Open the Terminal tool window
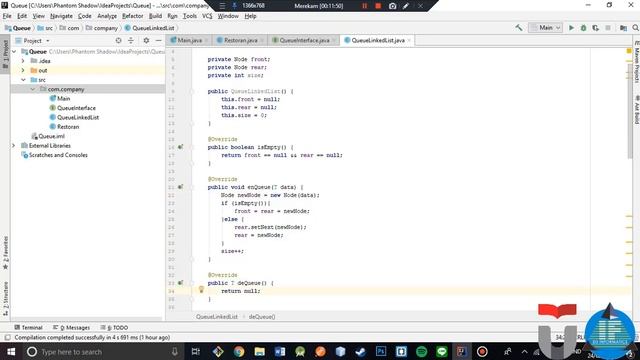 [x=28, y=327]
